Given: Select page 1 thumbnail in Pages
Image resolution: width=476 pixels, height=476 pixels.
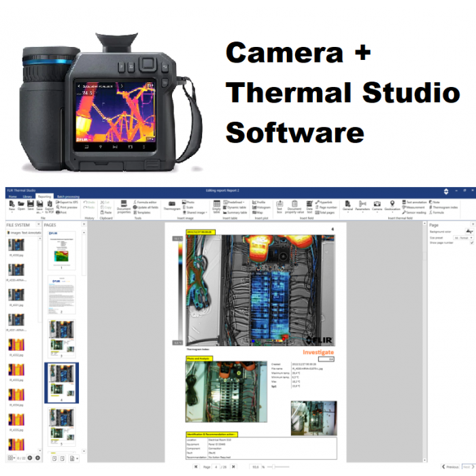Looking at the screenshot, I should pyautogui.click(x=62, y=250).
